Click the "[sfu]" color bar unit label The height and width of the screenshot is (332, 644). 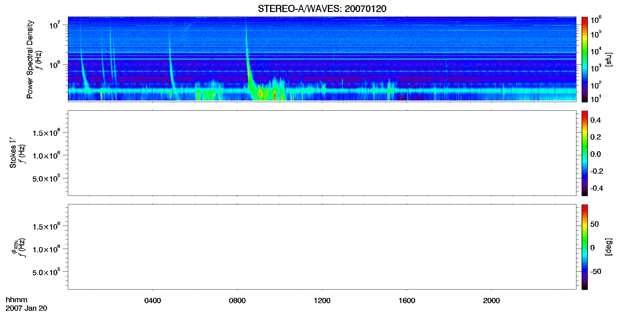pyautogui.click(x=609, y=59)
